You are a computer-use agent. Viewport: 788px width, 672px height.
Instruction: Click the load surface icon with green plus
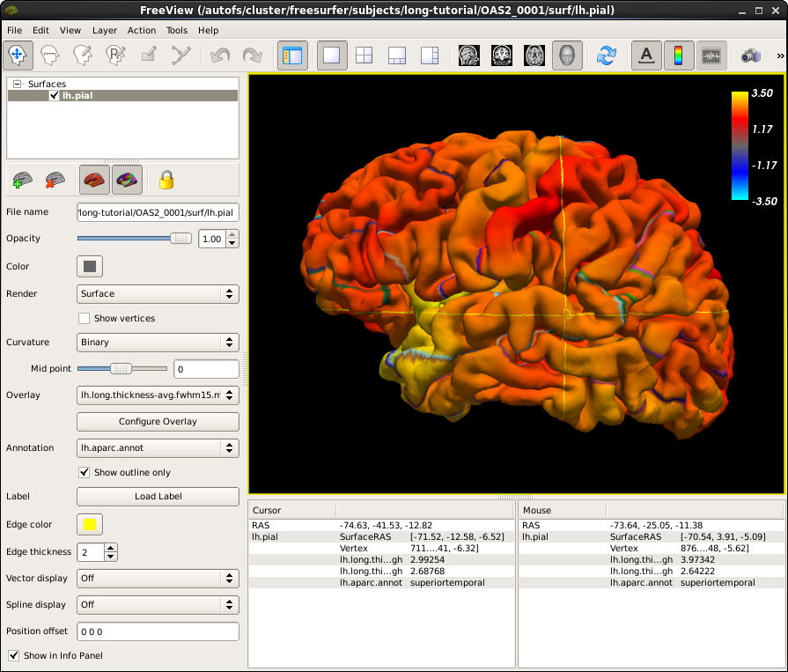point(22,180)
